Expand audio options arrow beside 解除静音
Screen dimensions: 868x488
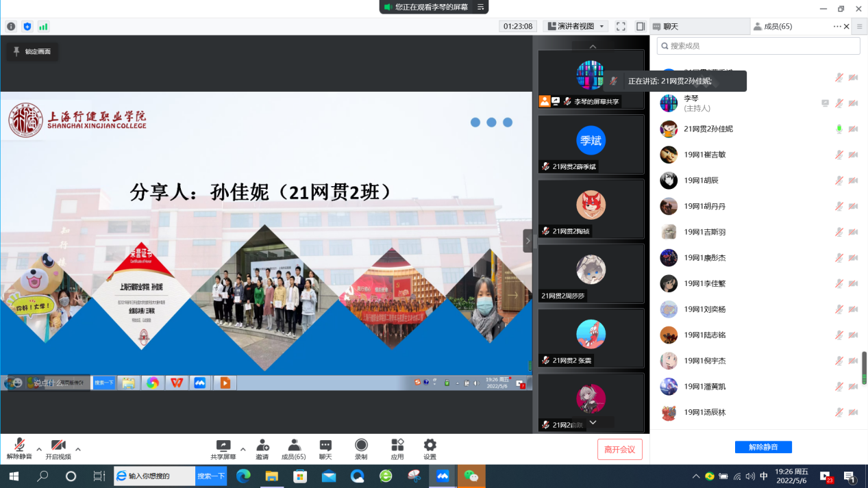coord(39,450)
